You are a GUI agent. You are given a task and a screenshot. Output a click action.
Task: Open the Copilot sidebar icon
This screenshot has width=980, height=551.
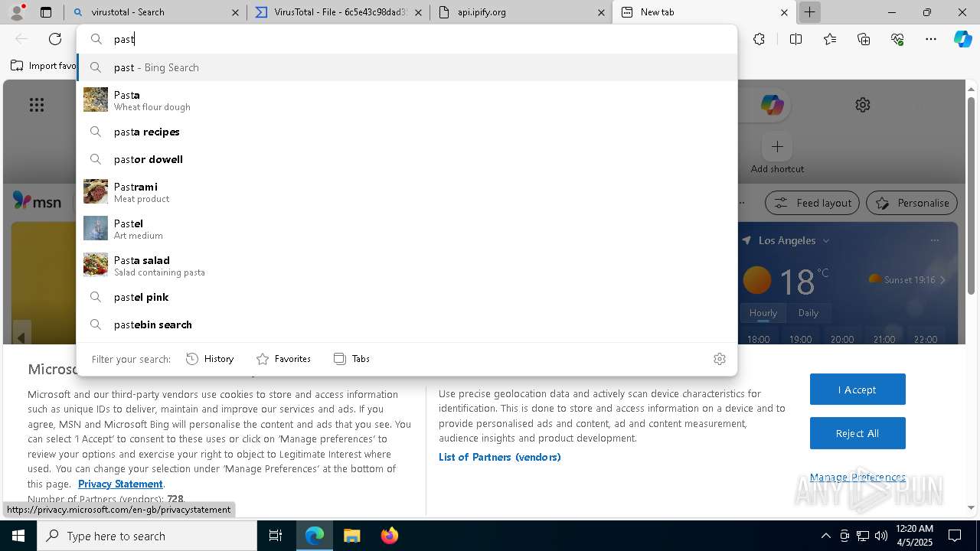coord(962,39)
